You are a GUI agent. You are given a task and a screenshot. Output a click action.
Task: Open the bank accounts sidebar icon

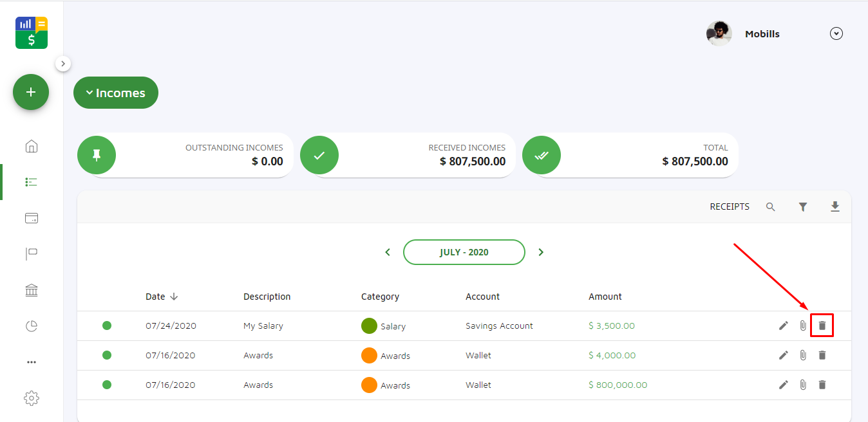pos(31,291)
